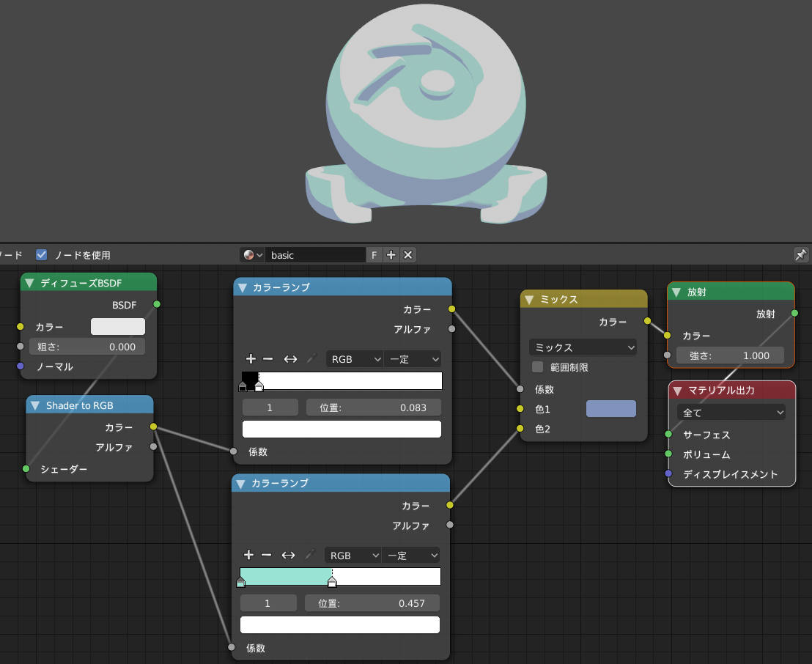The width and height of the screenshot is (812, 664).
Task: Open the RGB color mode dropdown in ramp with 位置 0.457
Action: tap(353, 556)
